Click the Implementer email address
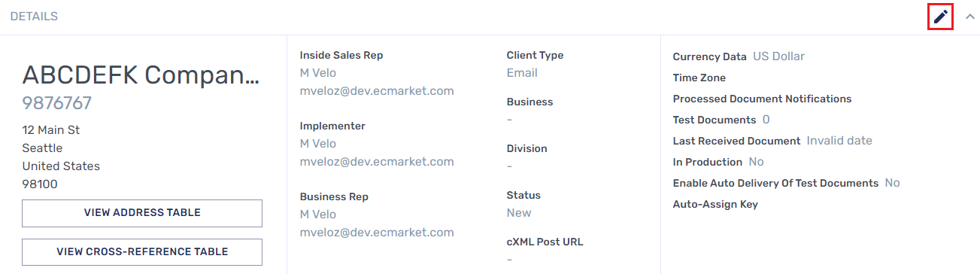 [377, 162]
